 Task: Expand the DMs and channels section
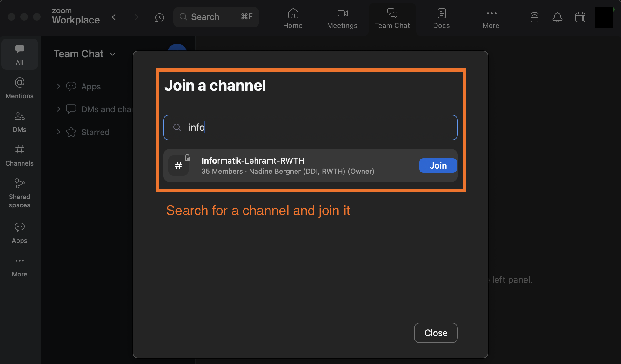click(58, 109)
